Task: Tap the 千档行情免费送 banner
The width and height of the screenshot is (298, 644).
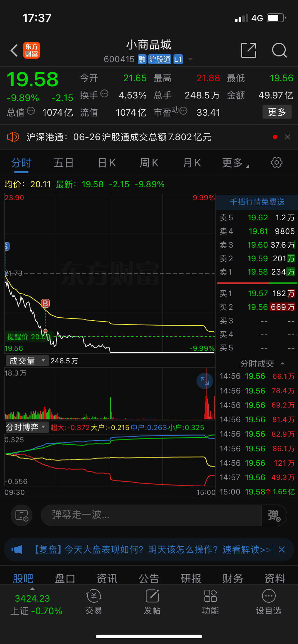Action: (x=257, y=202)
